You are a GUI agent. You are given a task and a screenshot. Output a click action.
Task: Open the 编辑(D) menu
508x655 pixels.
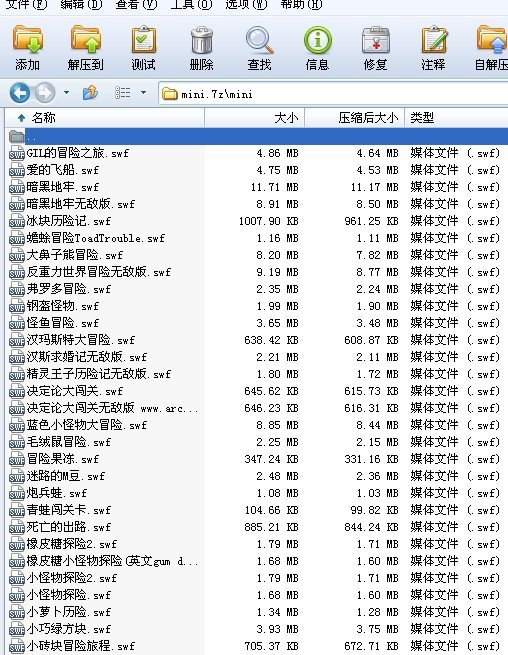[x=81, y=5]
